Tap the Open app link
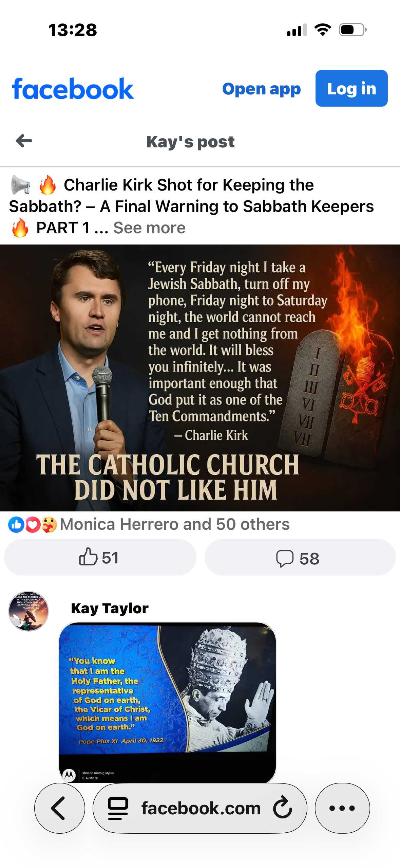Viewport: 400px width, 868px height. click(x=261, y=89)
